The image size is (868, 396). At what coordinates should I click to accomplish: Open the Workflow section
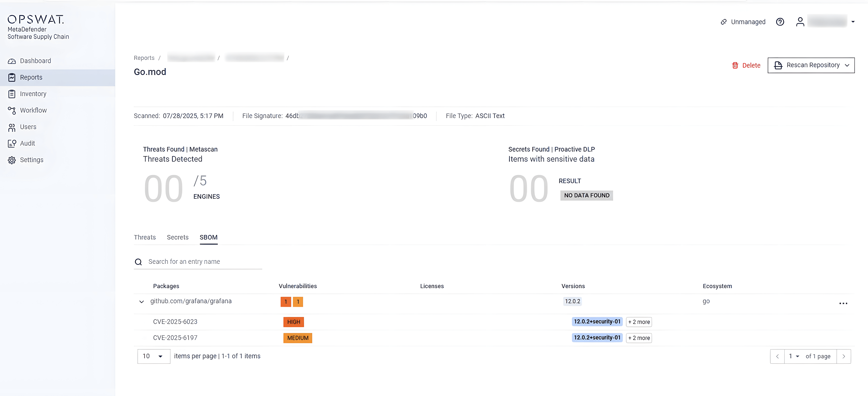point(33,110)
